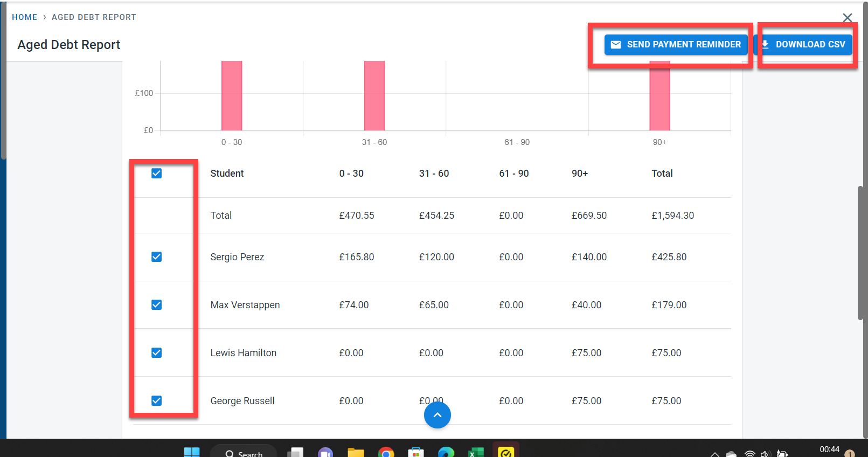Download the report as CSV
The height and width of the screenshot is (457, 868).
(x=804, y=45)
